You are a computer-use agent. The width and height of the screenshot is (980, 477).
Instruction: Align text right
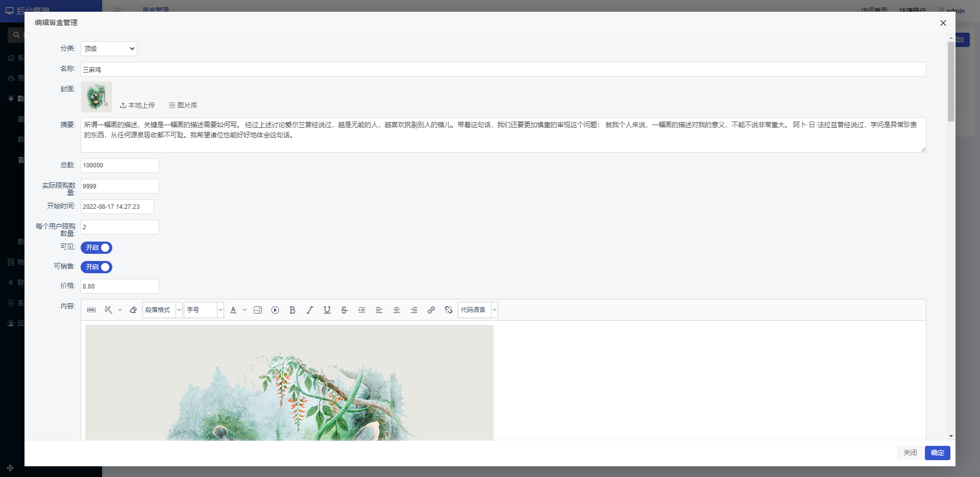(x=414, y=310)
